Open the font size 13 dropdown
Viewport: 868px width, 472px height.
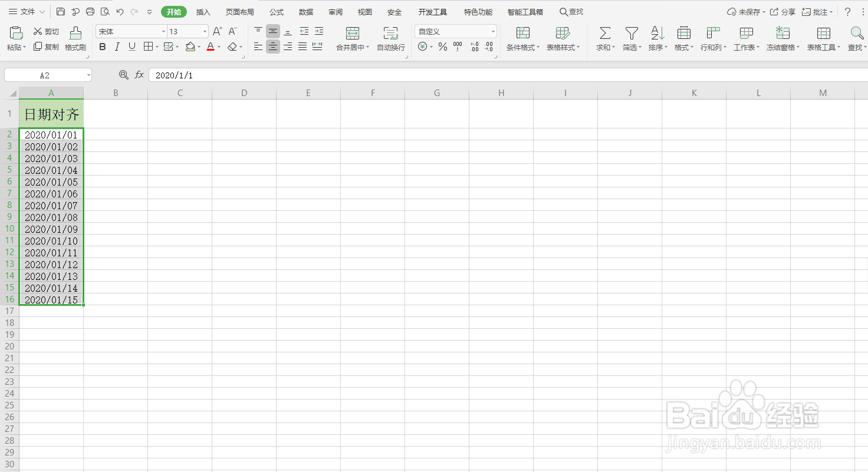[205, 31]
